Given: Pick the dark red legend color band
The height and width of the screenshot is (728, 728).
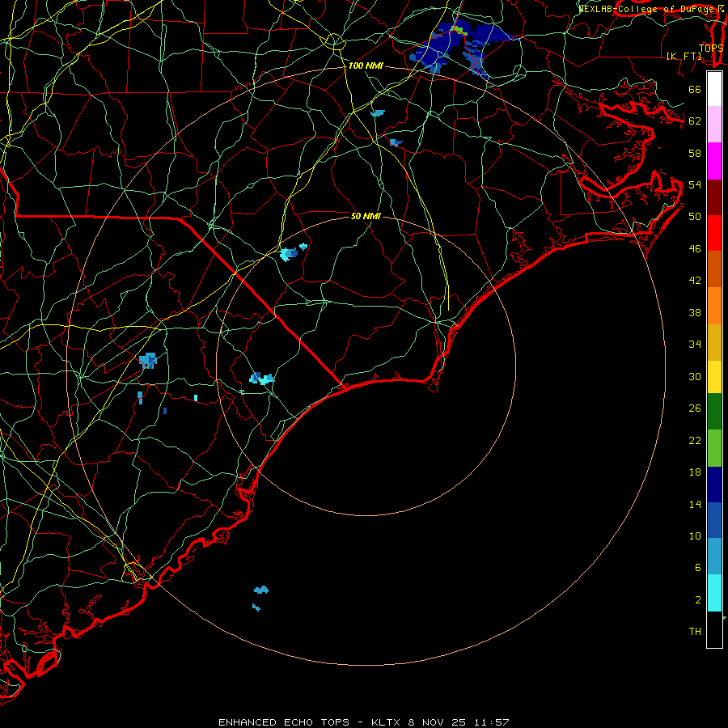Looking at the screenshot, I should (x=714, y=197).
